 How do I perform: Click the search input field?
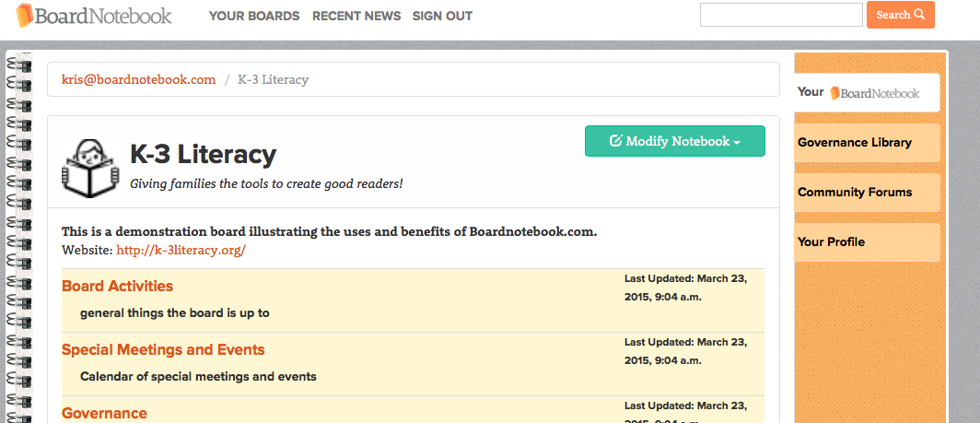[x=781, y=15]
